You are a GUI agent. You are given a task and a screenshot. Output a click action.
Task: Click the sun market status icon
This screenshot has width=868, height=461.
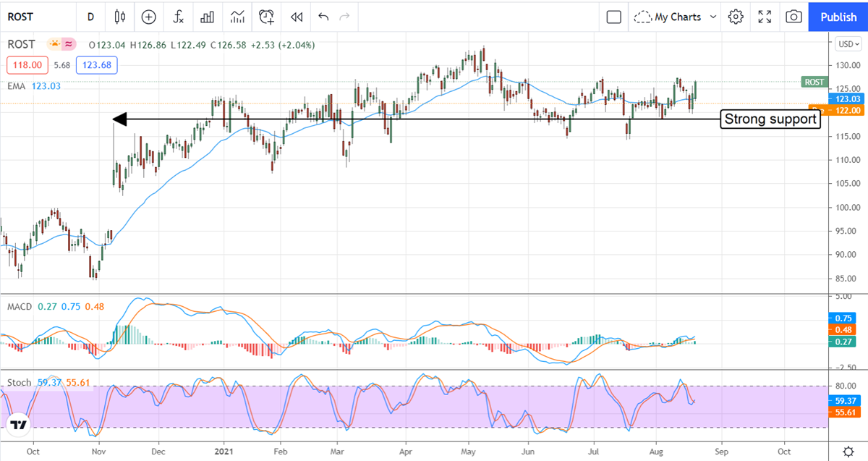(54, 44)
